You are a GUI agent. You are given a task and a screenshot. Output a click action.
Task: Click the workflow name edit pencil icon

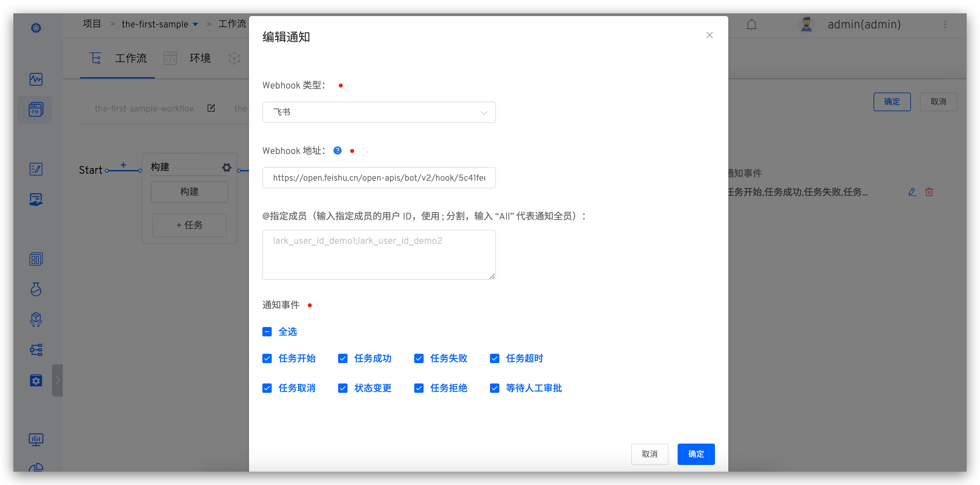pyautogui.click(x=211, y=108)
